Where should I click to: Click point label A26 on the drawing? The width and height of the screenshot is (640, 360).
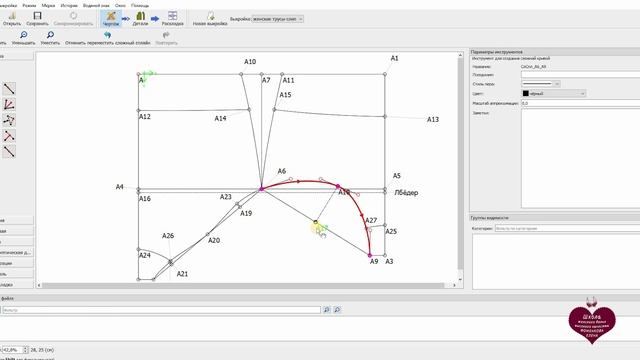point(168,236)
